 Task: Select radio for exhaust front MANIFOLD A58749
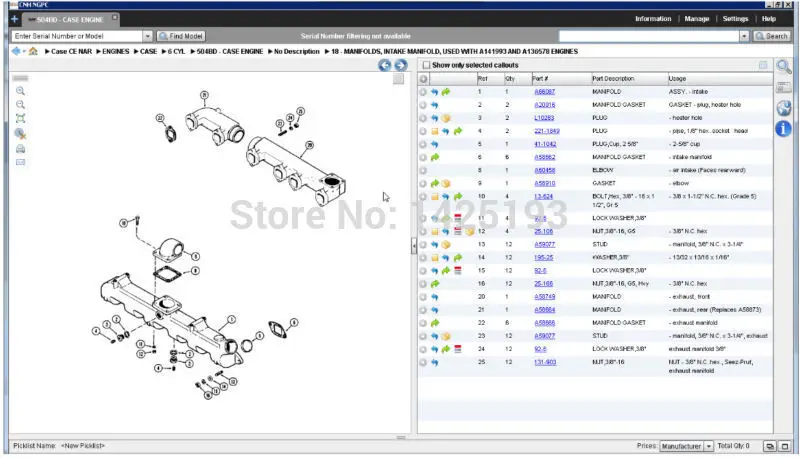coord(423,297)
